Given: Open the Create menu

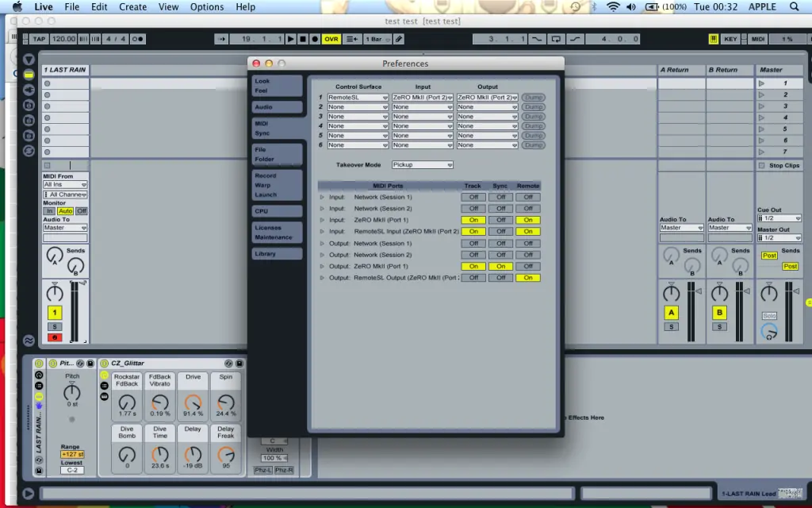Looking at the screenshot, I should (132, 6).
